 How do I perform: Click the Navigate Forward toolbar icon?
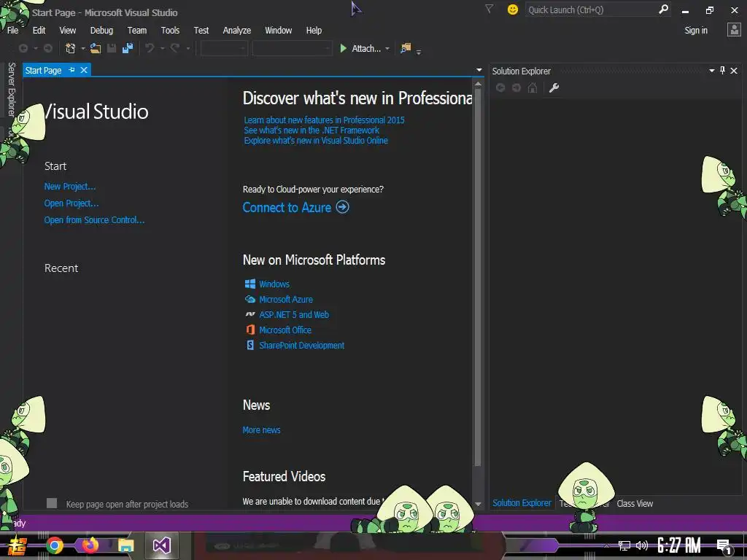point(48,48)
